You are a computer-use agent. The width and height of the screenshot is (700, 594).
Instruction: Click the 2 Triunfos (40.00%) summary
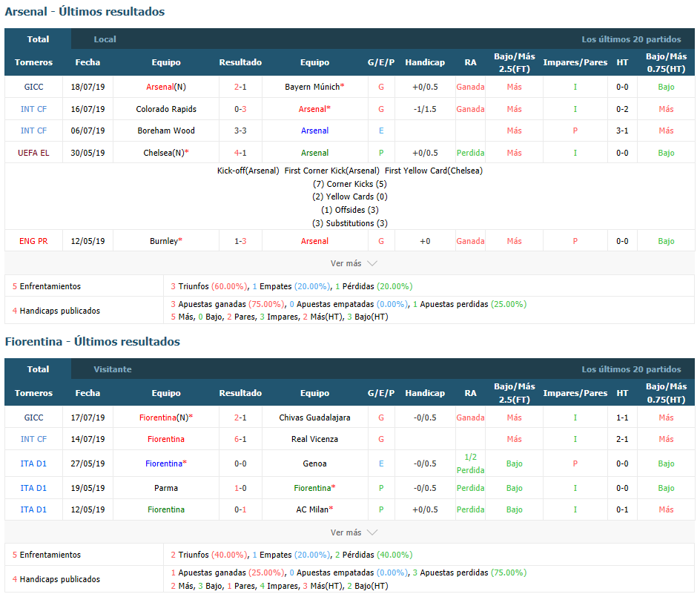coord(209,555)
